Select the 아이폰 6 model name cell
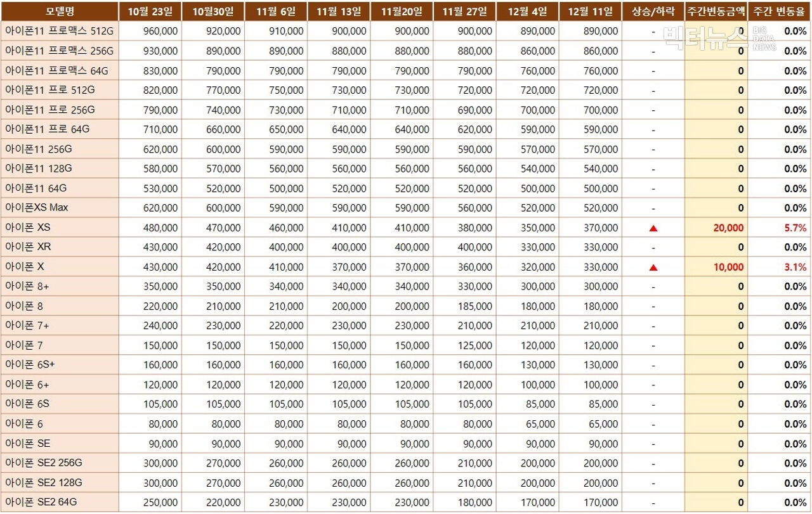The height and width of the screenshot is (514, 812). [60, 424]
